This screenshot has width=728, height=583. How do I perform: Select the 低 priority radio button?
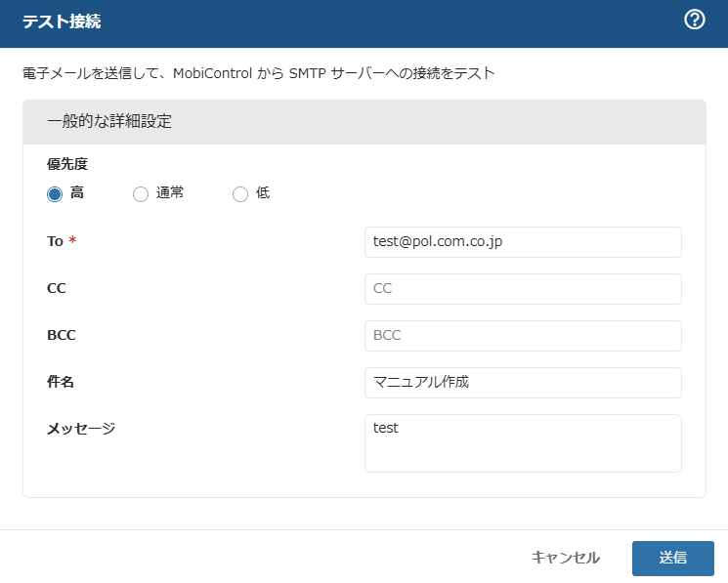pos(240,194)
